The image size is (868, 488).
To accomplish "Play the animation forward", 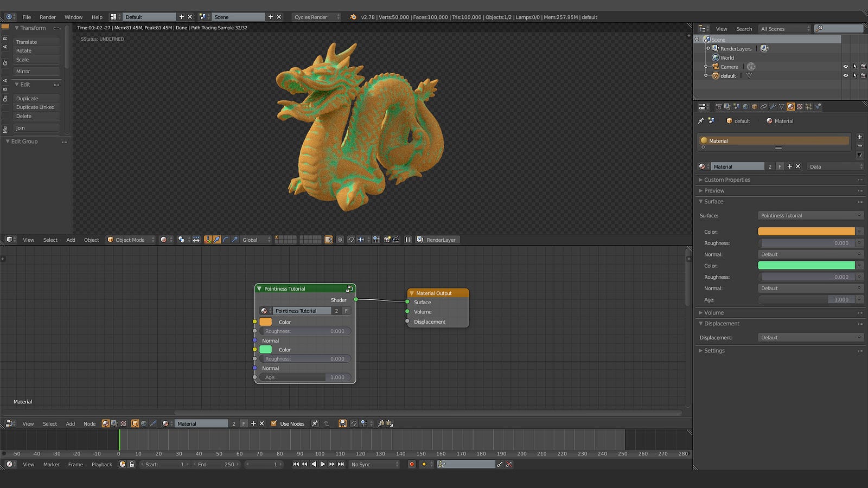I will coord(323,464).
